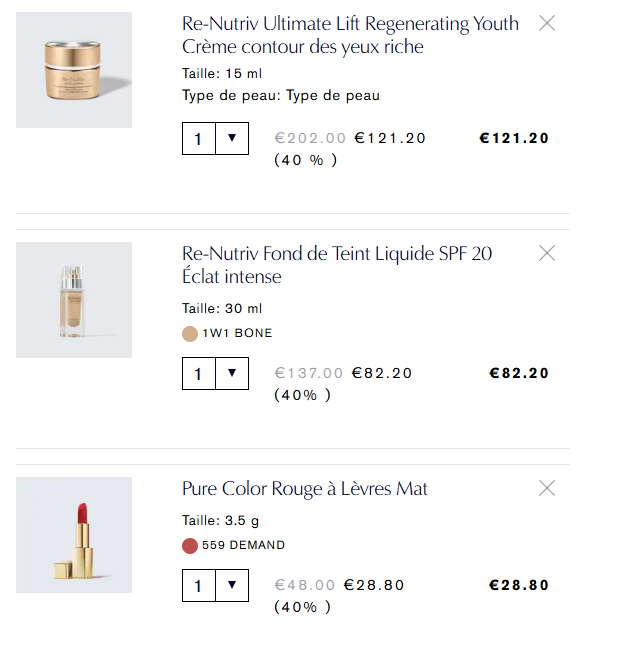Viewport: 641px width, 655px height.
Task: Click the lipstick quantity value 1
Action: [198, 585]
